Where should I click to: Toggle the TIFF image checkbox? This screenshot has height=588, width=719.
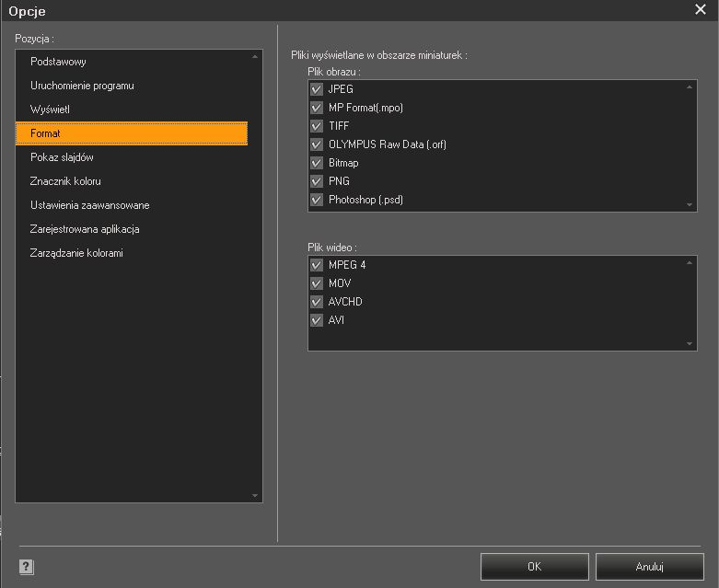317,126
